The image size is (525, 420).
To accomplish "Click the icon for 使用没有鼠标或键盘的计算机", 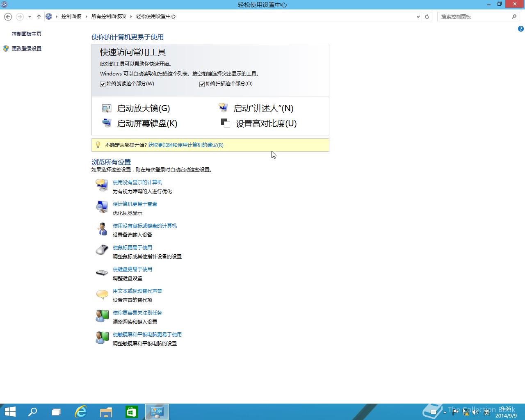I will click(102, 228).
